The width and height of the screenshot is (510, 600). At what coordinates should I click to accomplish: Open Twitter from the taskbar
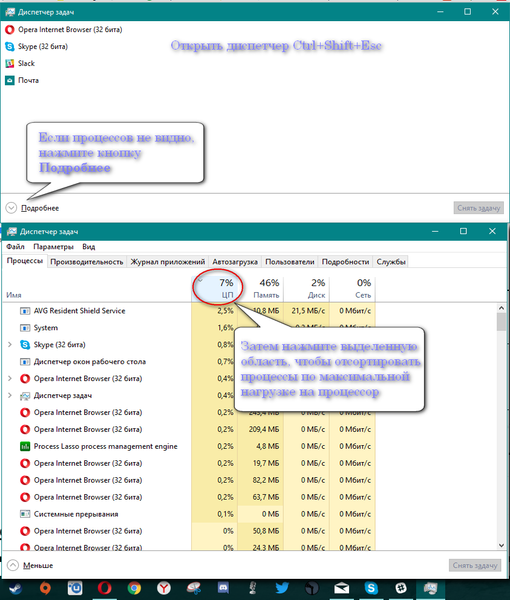coord(282,588)
